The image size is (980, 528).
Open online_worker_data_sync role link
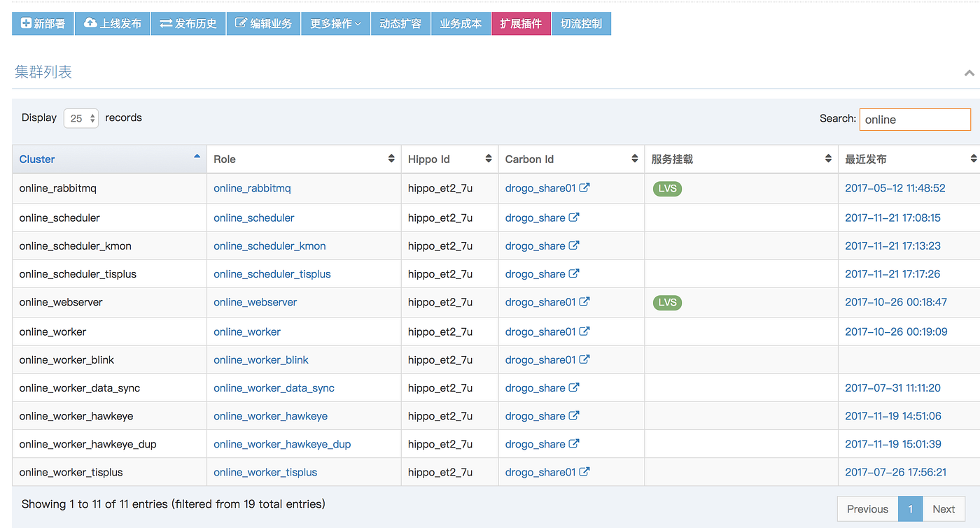[274, 387]
